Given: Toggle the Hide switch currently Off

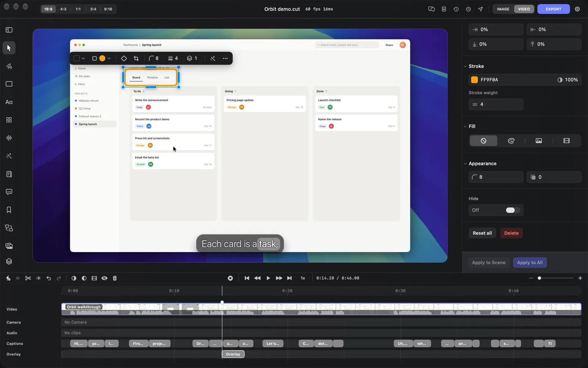Looking at the screenshot, I should click(513, 210).
